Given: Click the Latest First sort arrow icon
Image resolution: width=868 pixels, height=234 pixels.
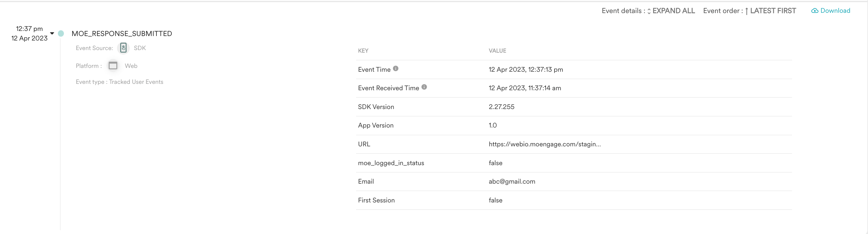Looking at the screenshot, I should [x=747, y=11].
